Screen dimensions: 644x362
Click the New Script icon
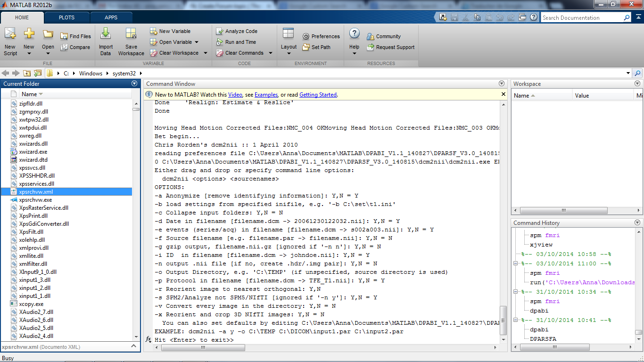(x=10, y=34)
